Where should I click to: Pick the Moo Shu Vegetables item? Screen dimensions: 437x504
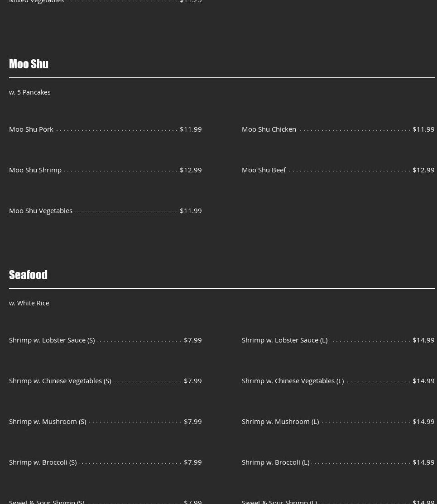41,210
